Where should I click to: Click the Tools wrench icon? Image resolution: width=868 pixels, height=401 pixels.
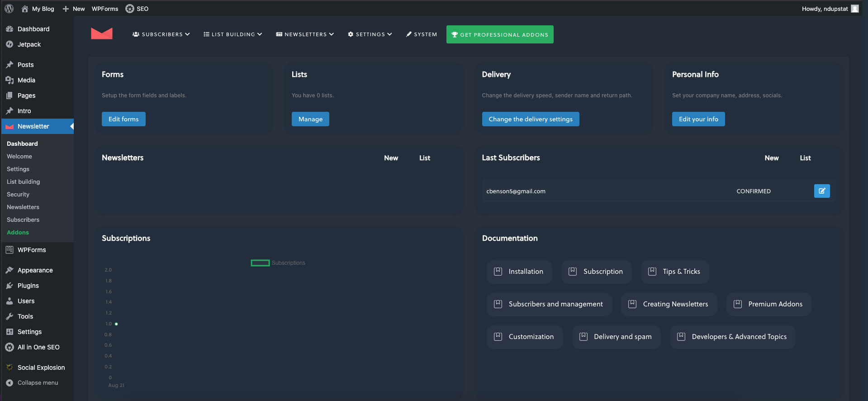coord(9,316)
